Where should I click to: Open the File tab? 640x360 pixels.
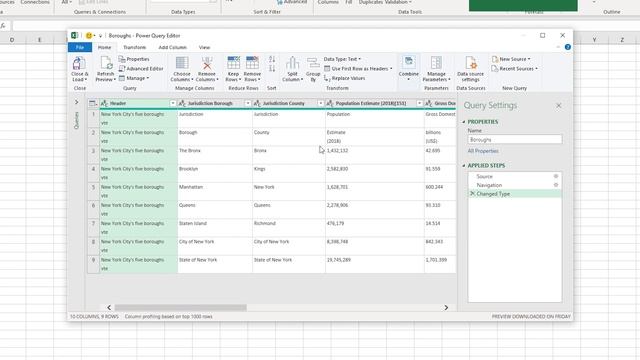coord(80,47)
